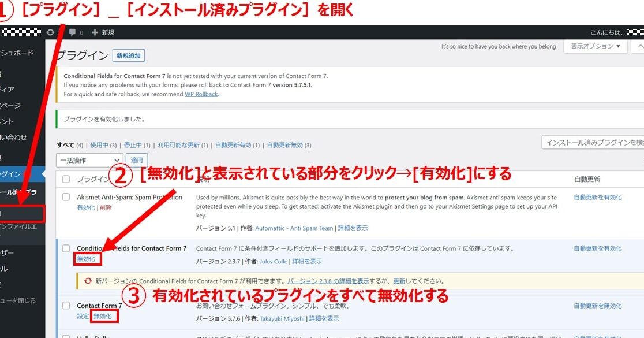Viewport: 644px width, 338px height.
Task: Select 自動更新無効 filter tab
Action: (x=284, y=145)
